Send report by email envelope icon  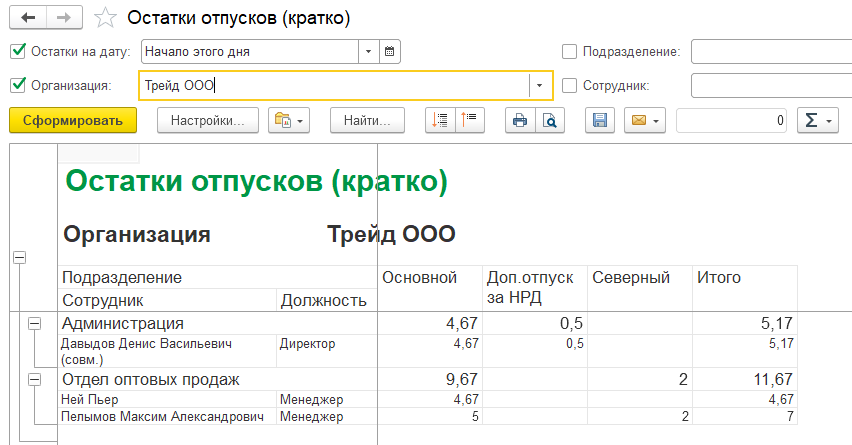coord(644,121)
